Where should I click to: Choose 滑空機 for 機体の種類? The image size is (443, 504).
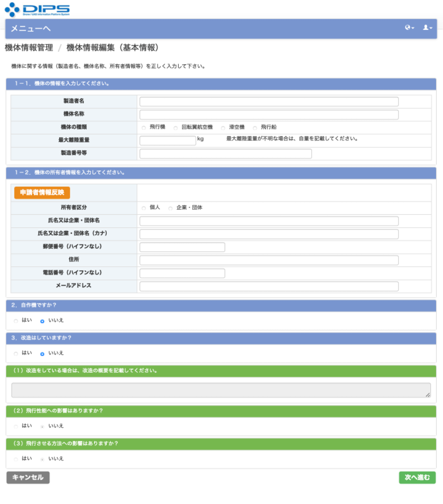pos(223,127)
